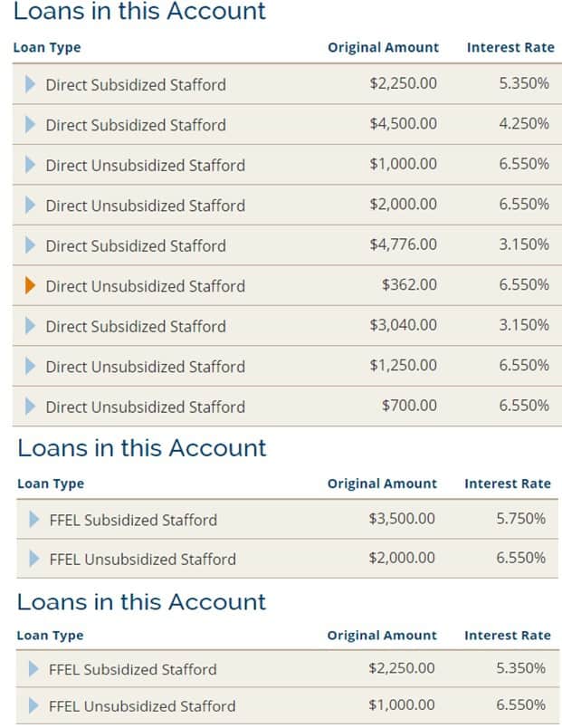
Task: Click the 4.250% interest rate value
Action: (x=523, y=125)
